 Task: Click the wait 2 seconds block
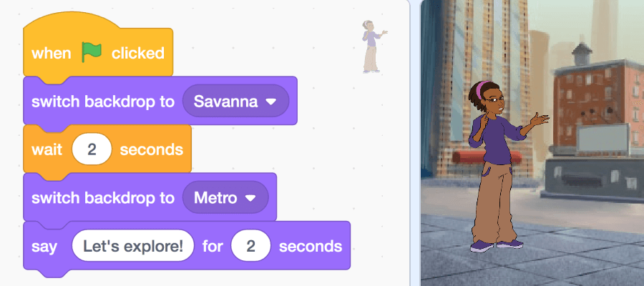point(107,149)
